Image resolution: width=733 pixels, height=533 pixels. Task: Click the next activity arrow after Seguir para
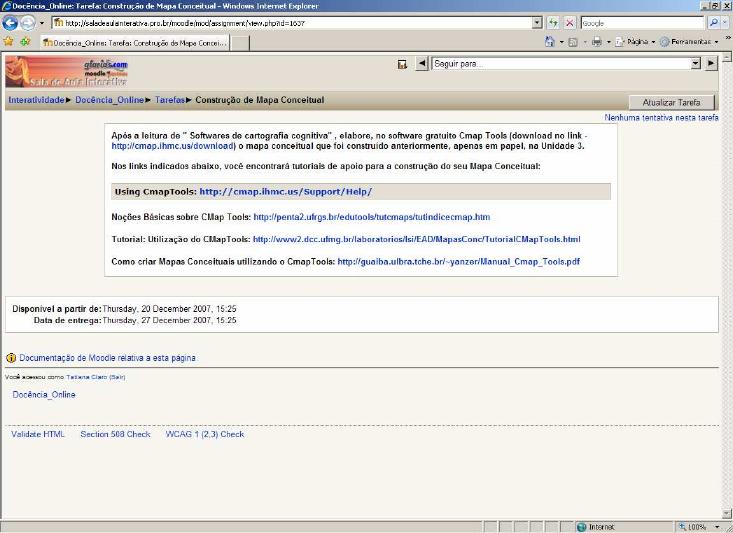click(711, 64)
